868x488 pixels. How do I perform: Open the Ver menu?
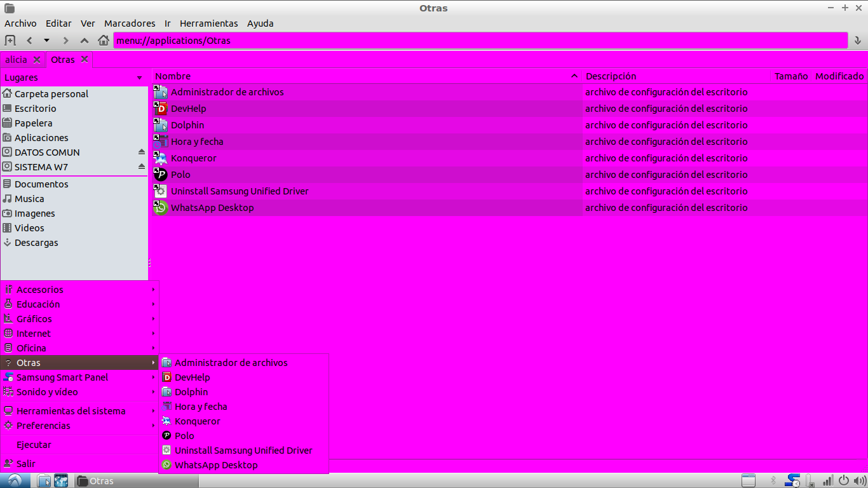point(88,24)
